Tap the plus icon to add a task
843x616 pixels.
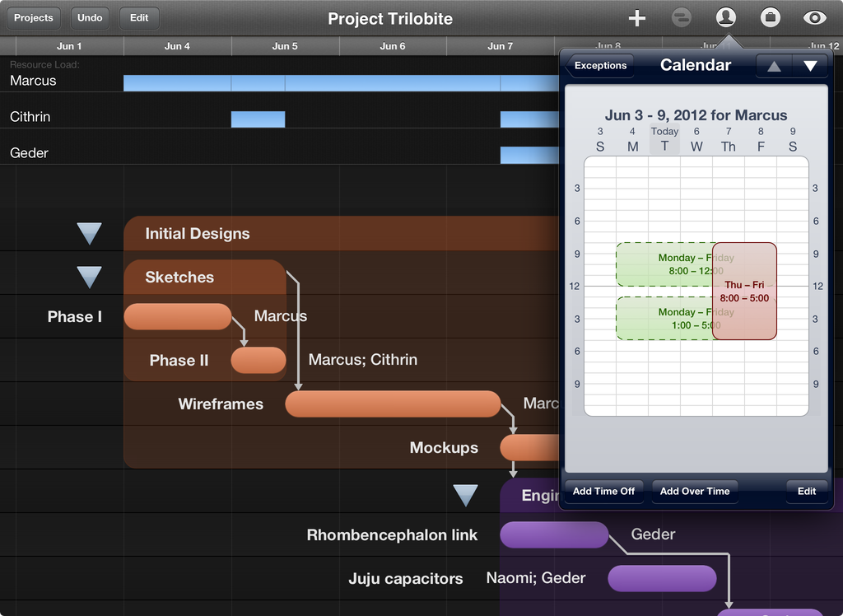(x=636, y=18)
